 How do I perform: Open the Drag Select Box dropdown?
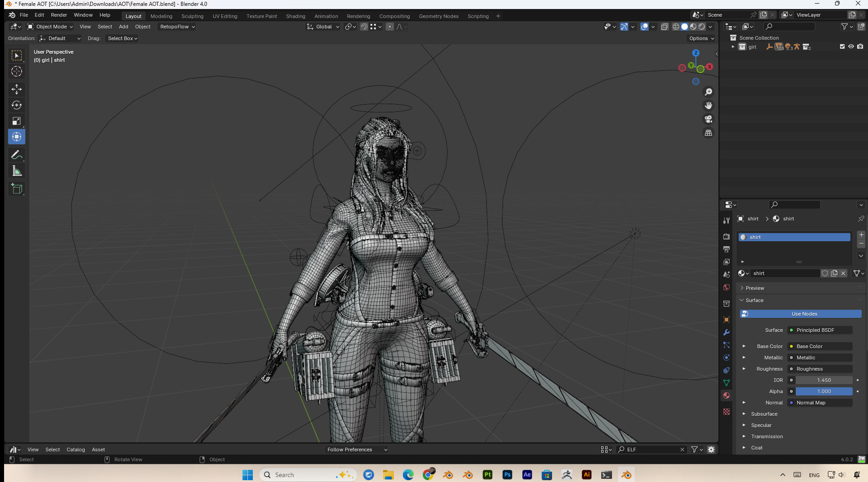click(x=122, y=38)
